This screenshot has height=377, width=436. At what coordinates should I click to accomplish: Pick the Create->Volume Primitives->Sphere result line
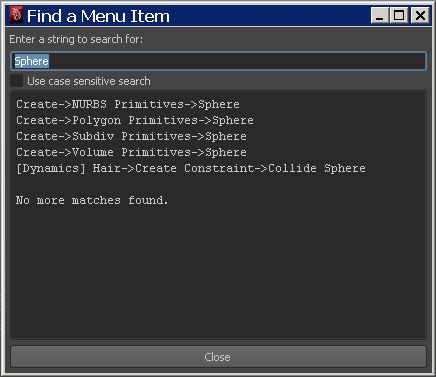click(131, 152)
